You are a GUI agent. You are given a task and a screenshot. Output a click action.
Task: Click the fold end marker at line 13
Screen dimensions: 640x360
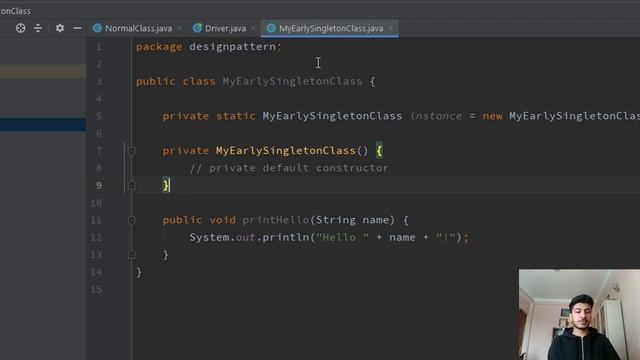[131, 255]
